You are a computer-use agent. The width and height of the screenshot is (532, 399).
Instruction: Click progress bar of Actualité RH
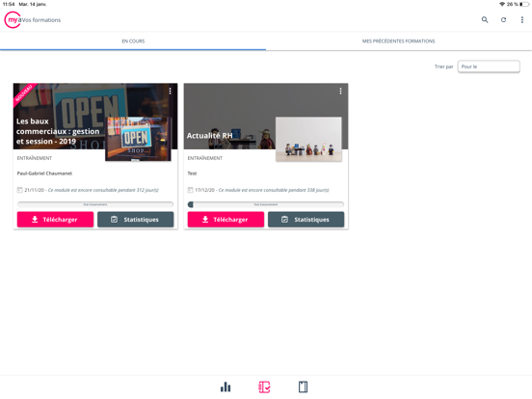pyautogui.click(x=266, y=204)
